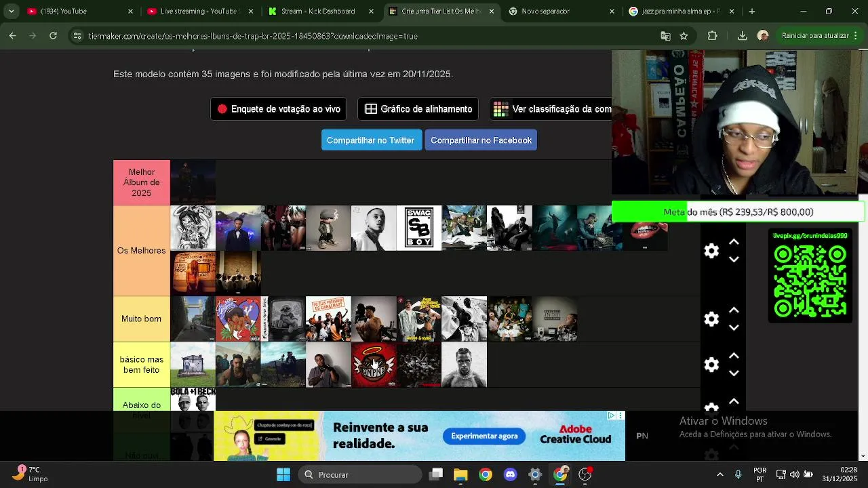Open settings gear for básico mas bem feito tier

click(x=711, y=365)
